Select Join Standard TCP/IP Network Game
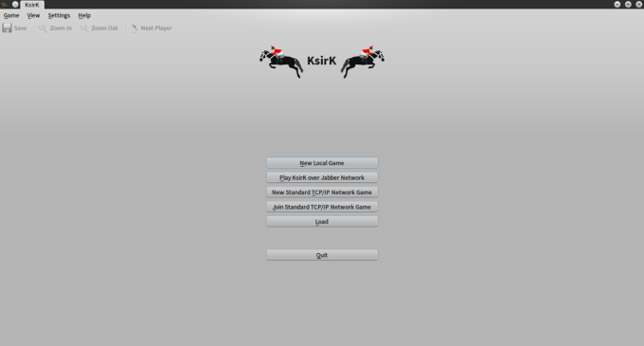 point(322,207)
